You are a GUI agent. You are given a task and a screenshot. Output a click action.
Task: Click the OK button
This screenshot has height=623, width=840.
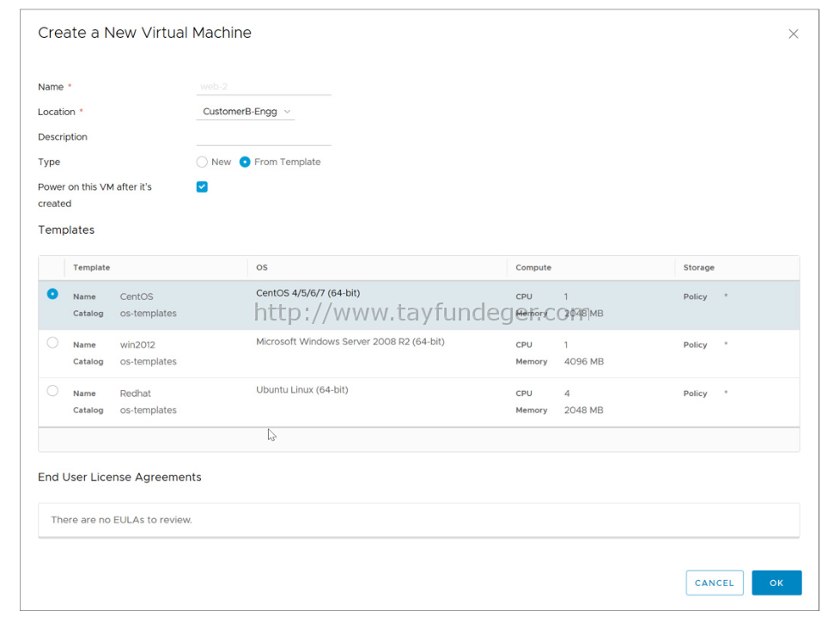click(x=776, y=583)
